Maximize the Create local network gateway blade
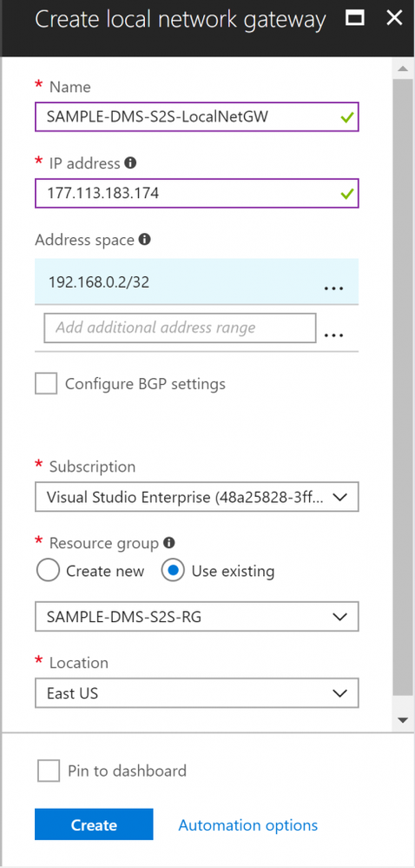 point(355,19)
